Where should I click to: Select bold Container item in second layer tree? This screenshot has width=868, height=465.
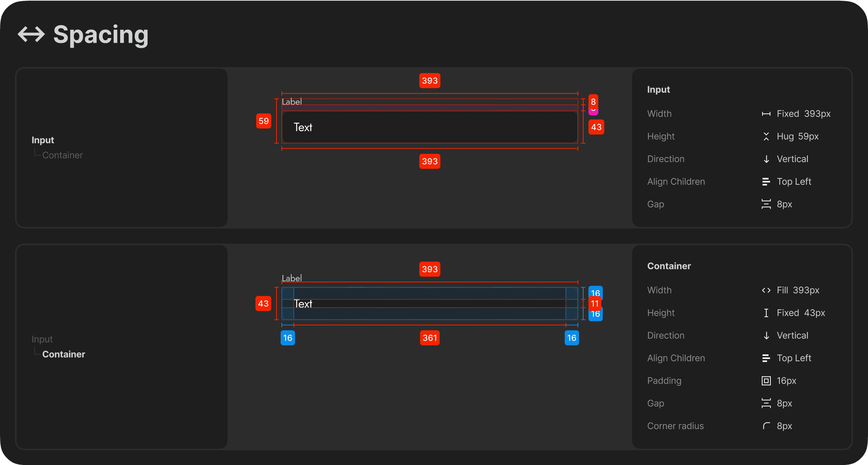64,354
